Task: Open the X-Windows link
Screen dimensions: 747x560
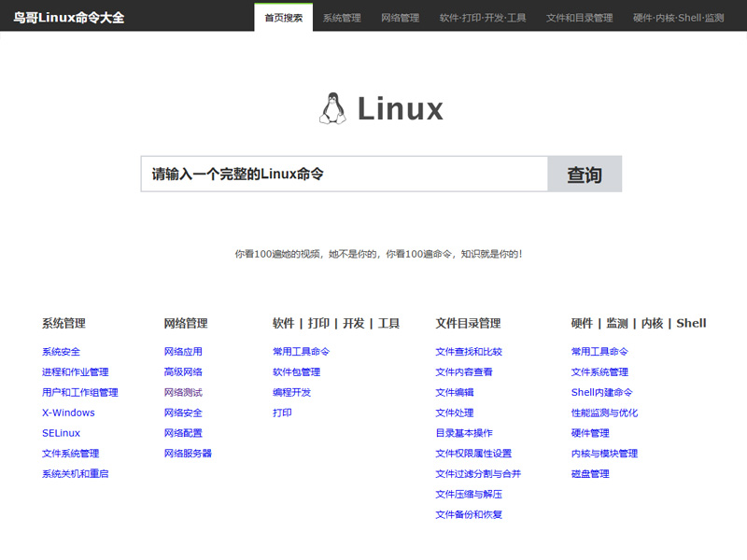Action: (68, 413)
